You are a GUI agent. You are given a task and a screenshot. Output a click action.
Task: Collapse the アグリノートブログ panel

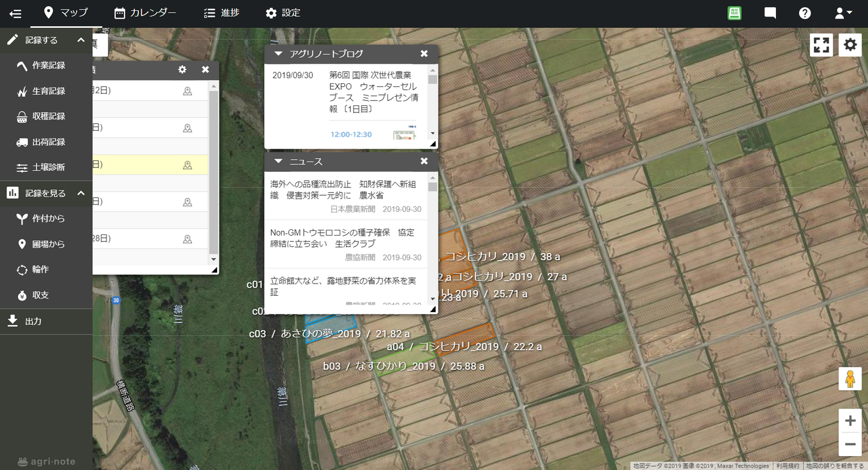pyautogui.click(x=278, y=54)
